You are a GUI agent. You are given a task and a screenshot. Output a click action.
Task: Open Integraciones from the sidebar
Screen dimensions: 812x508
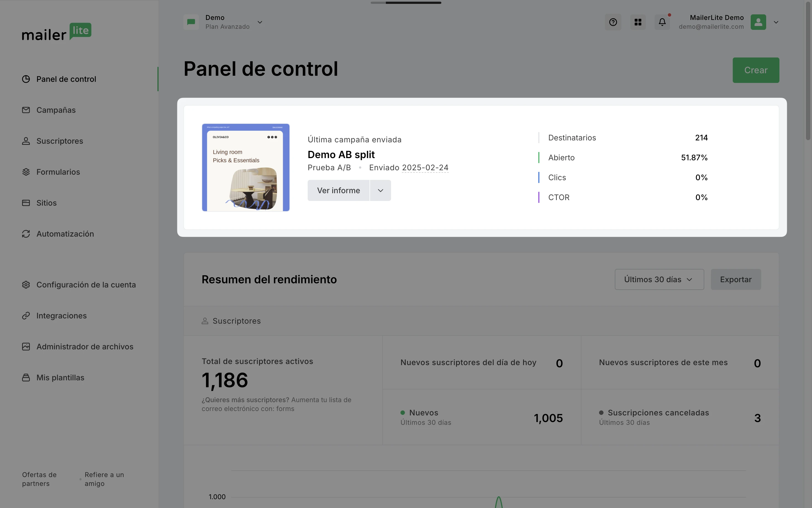(x=61, y=316)
